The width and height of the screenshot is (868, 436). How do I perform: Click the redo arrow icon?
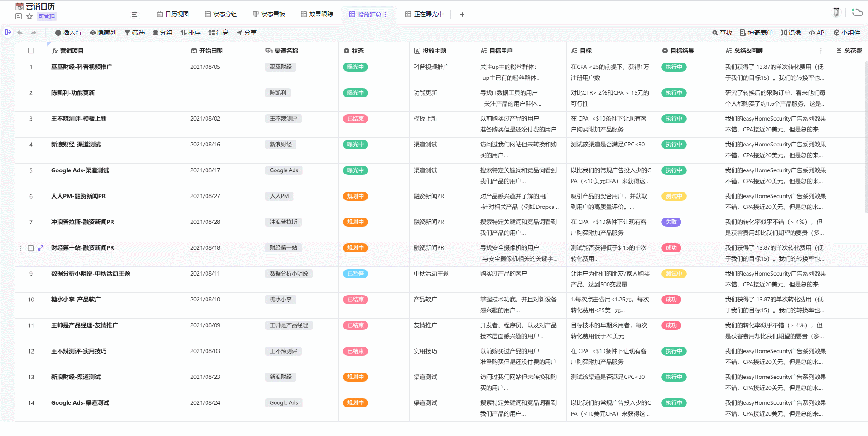(x=34, y=33)
